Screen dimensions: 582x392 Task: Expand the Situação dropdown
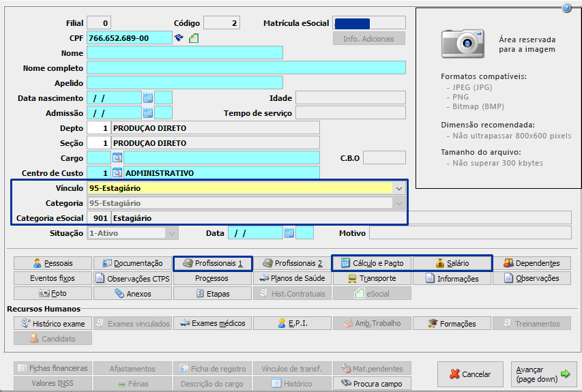[171, 233]
